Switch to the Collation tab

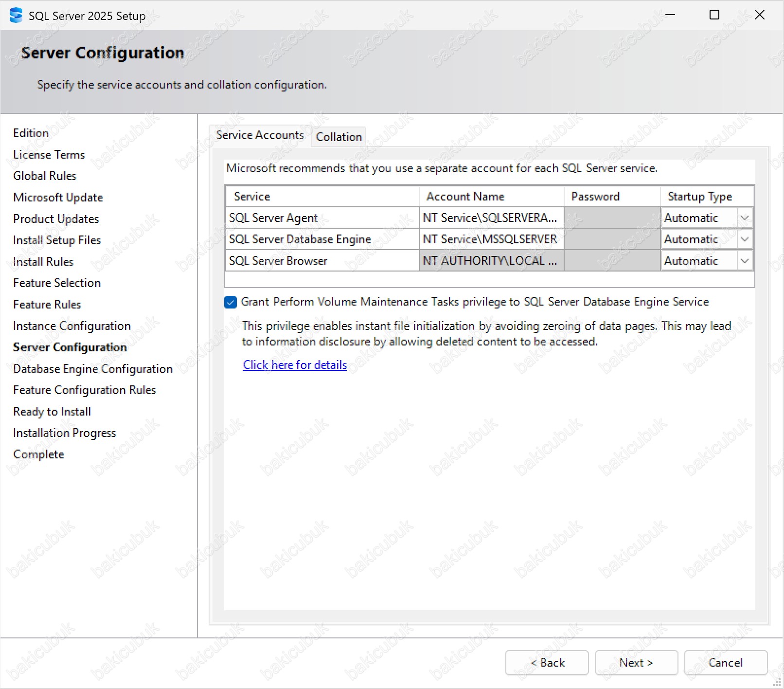coord(339,137)
